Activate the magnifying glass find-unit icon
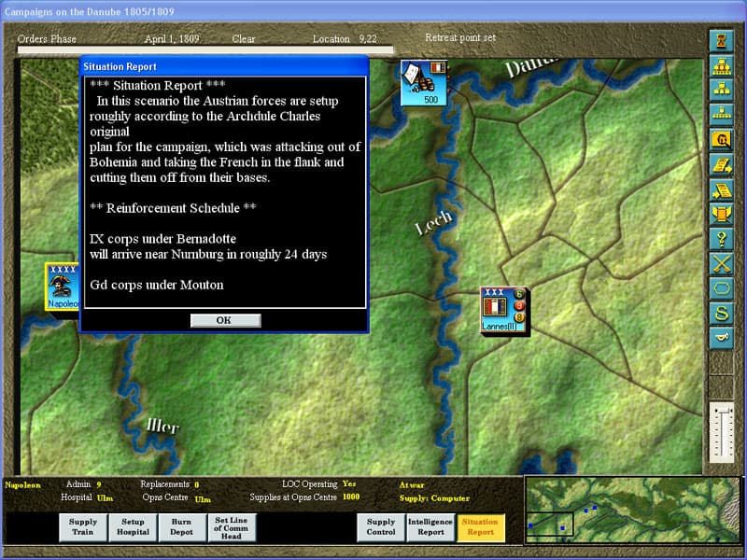 coord(721,139)
